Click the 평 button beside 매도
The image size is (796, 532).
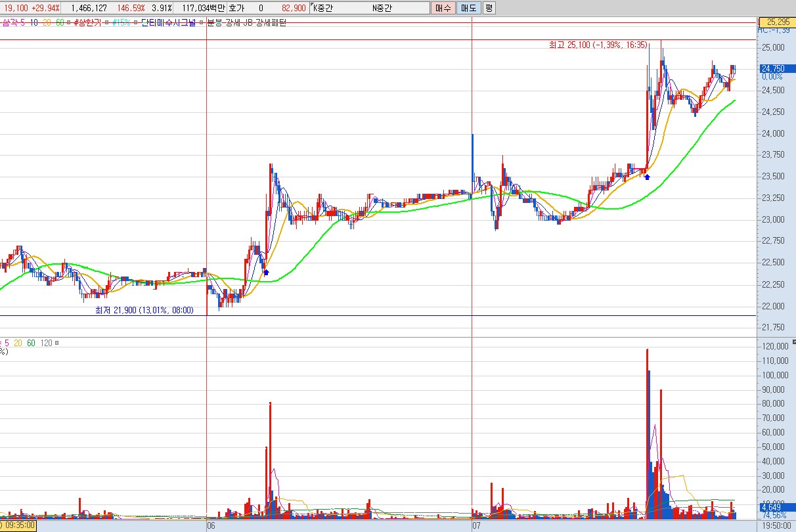point(489,8)
